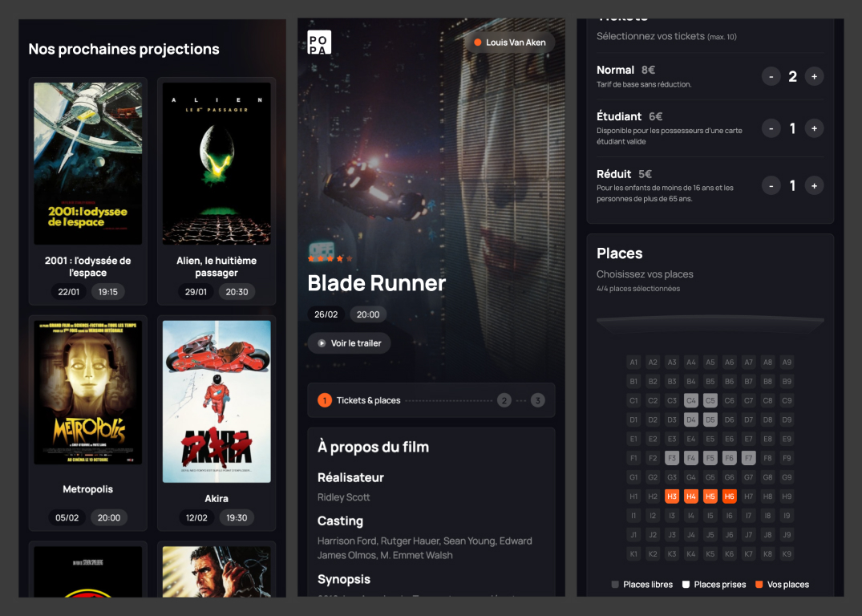Select Akira 19:30 time chip

[237, 517]
